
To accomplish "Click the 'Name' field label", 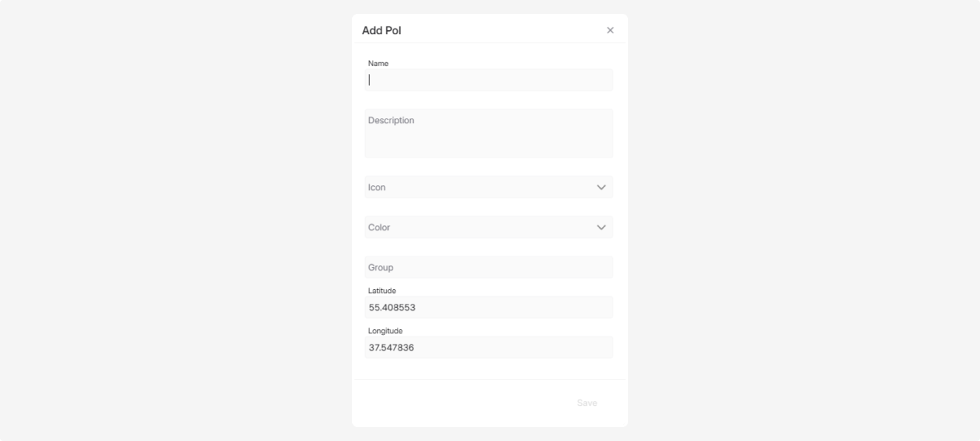I will 378,64.
